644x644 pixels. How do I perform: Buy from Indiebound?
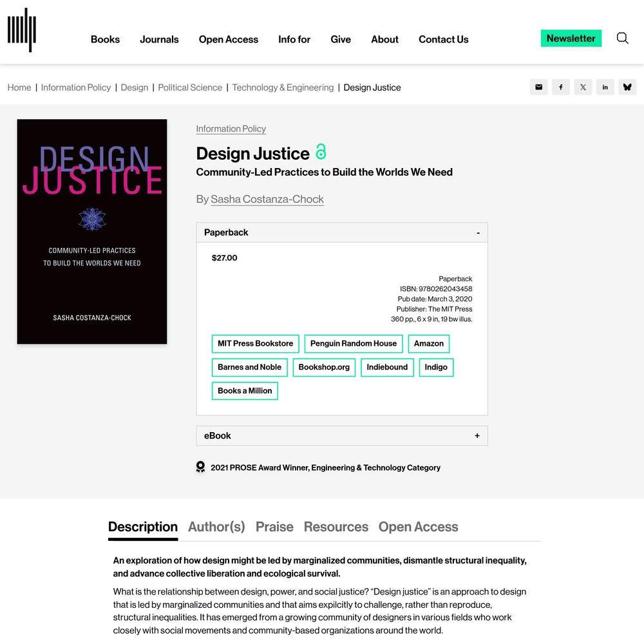[387, 367]
